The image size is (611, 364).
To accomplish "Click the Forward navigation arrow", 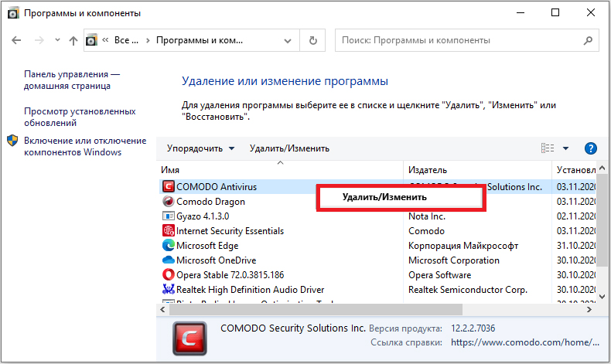I will 39,40.
